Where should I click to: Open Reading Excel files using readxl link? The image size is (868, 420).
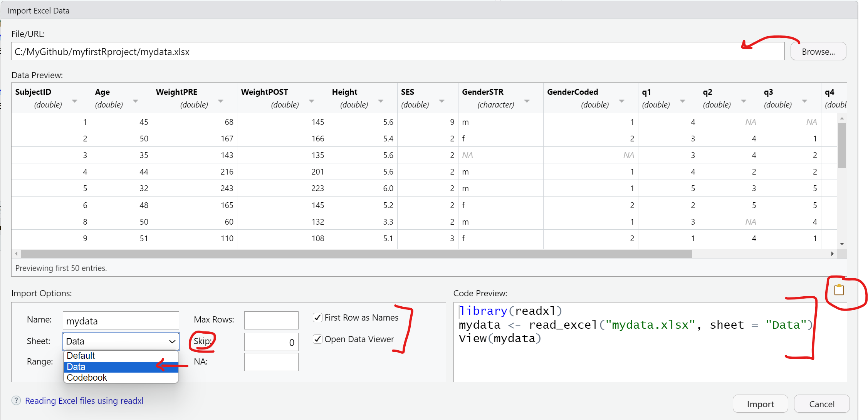pyautogui.click(x=84, y=401)
